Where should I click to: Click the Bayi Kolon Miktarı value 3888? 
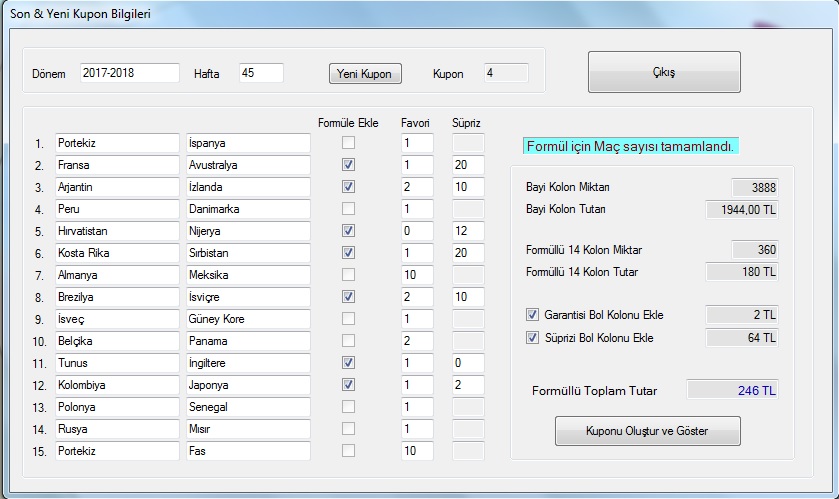click(x=755, y=188)
